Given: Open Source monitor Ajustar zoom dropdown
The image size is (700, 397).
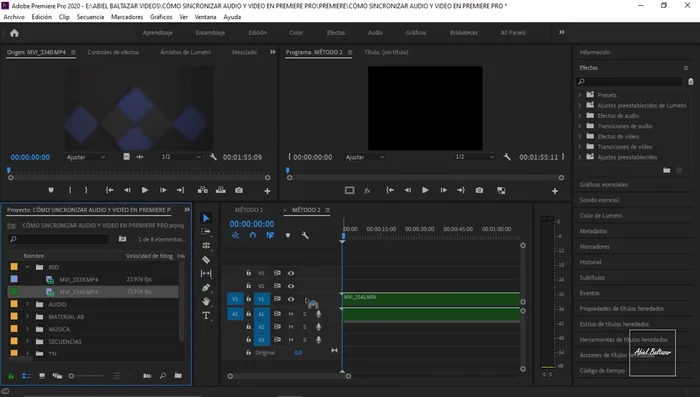Looking at the screenshot, I should point(86,157).
